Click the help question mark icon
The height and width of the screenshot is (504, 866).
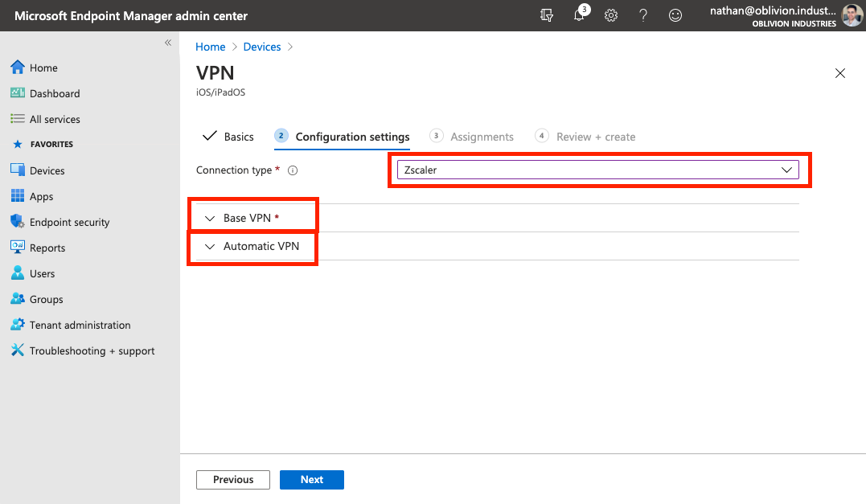pyautogui.click(x=643, y=15)
